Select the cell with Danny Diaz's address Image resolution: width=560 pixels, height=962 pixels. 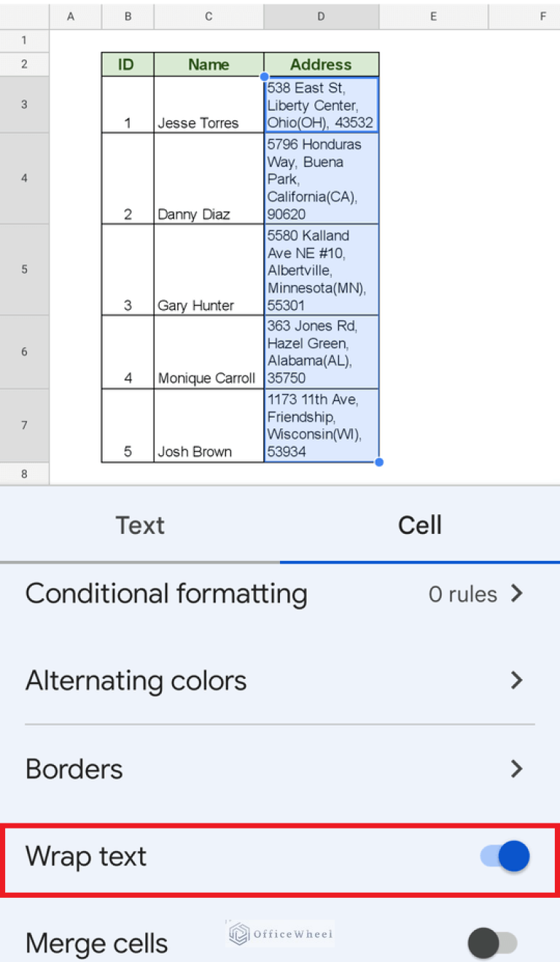(321, 177)
